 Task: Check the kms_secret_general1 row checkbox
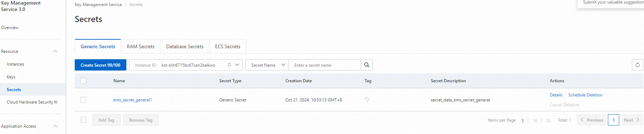[83, 100]
